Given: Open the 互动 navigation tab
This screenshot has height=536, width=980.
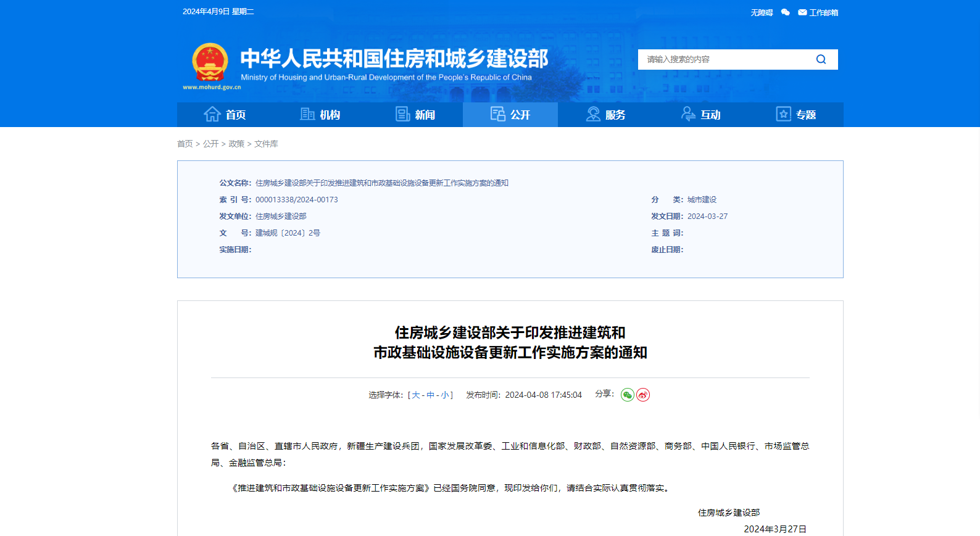Looking at the screenshot, I should (700, 115).
